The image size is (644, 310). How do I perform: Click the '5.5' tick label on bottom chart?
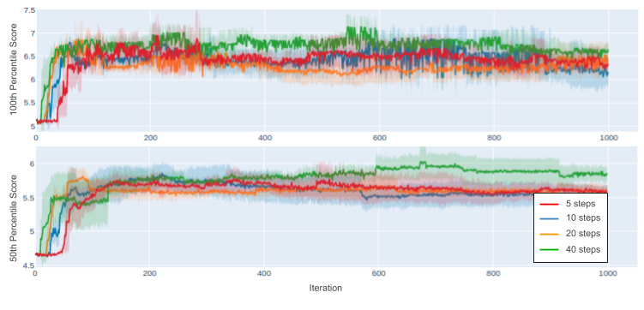point(29,198)
